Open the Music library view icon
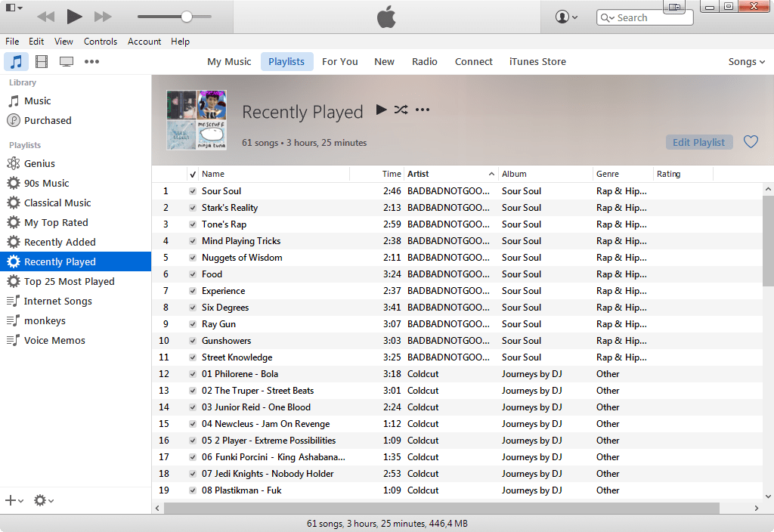 point(17,62)
